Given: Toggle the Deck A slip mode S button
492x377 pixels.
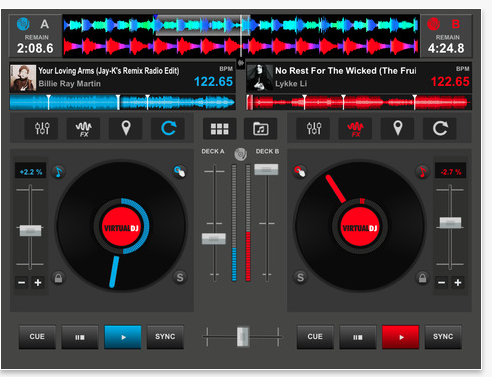Looking at the screenshot, I should [180, 277].
